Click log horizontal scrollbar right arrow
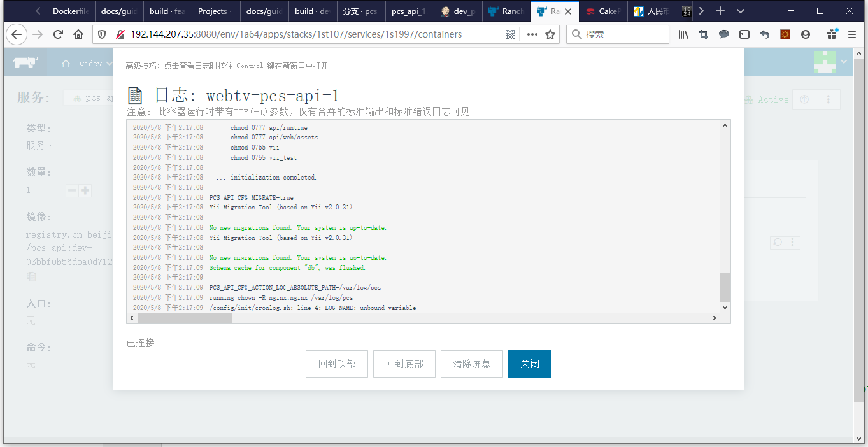The image size is (868, 447). point(714,318)
